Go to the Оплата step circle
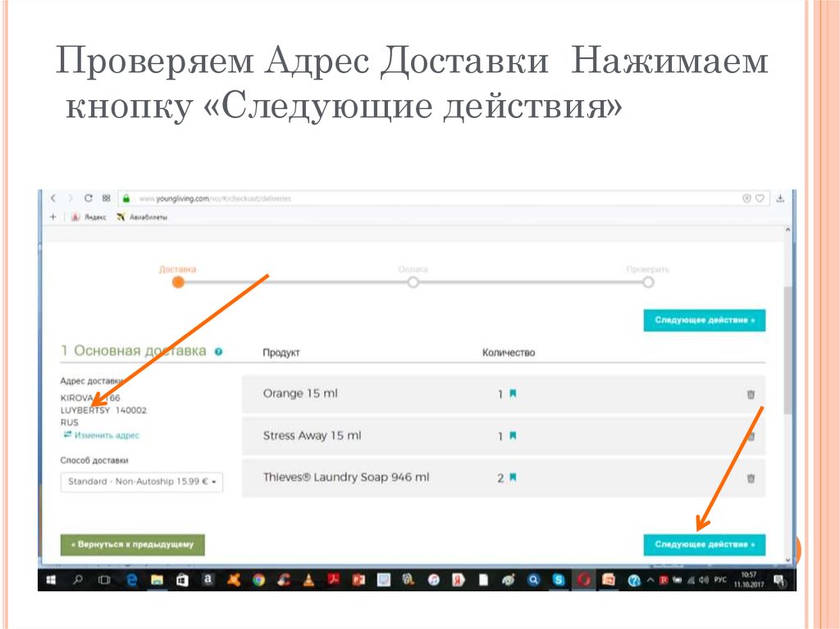The width and height of the screenshot is (840, 629). pos(413,282)
